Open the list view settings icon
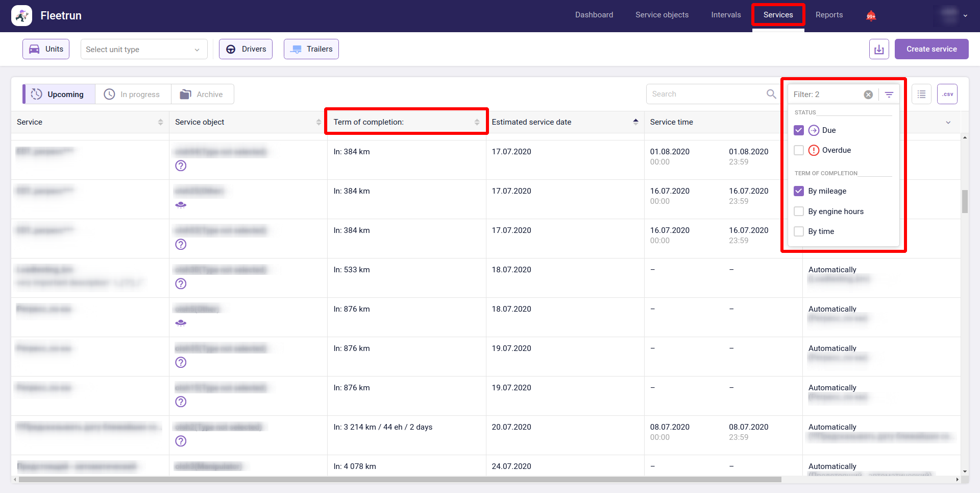 [921, 94]
